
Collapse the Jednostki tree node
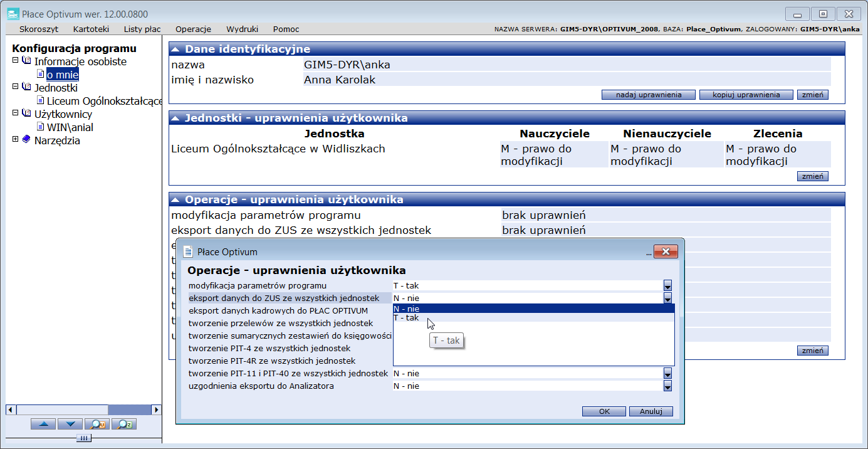click(15, 87)
